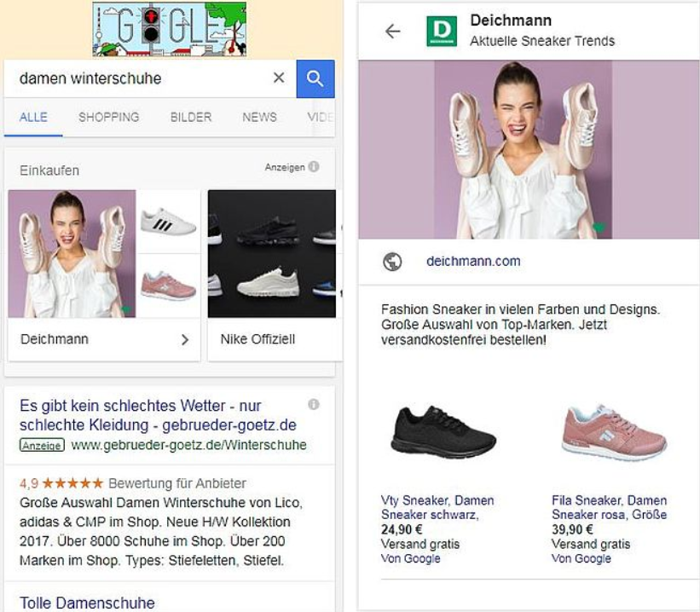Click the '39,90 €' price
This screenshot has width=700, height=612.
tap(572, 529)
